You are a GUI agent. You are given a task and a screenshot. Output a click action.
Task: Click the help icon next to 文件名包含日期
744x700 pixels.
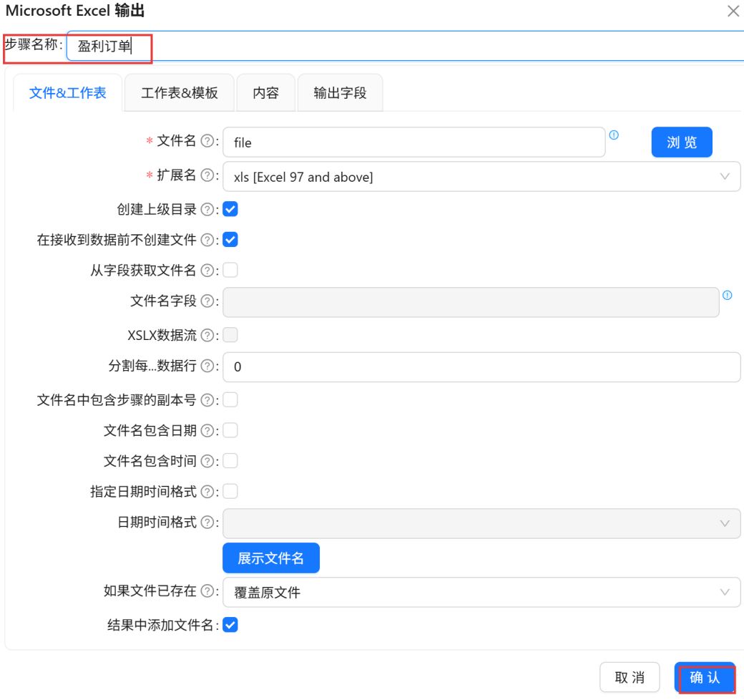(x=207, y=431)
